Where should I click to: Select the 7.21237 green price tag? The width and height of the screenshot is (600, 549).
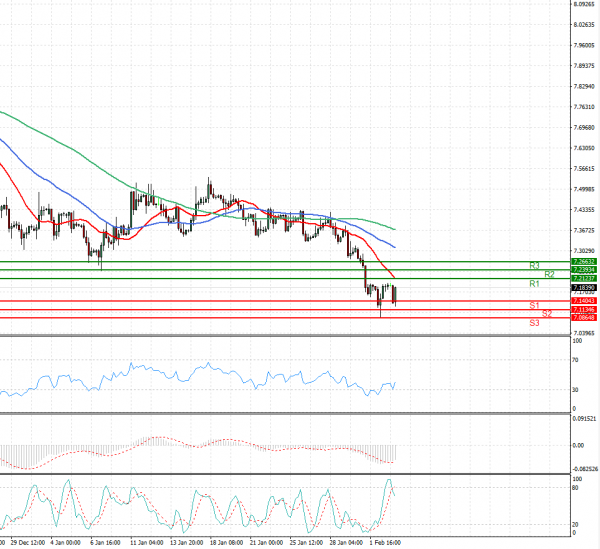click(x=584, y=278)
